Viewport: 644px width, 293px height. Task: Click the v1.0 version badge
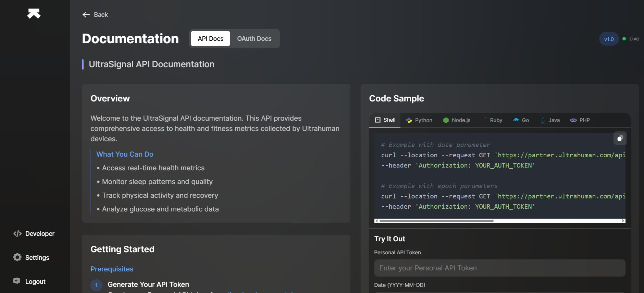609,39
